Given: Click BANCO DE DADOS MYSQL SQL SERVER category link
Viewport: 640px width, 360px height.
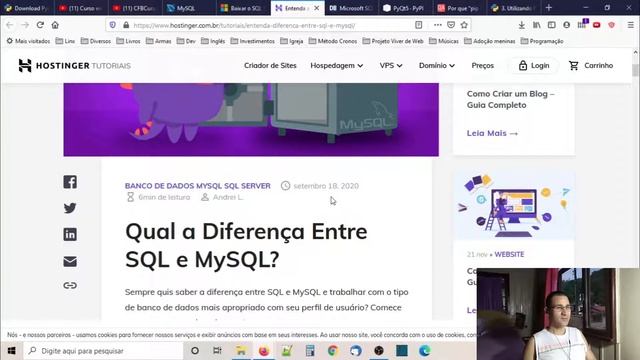Looking at the screenshot, I should pyautogui.click(x=198, y=186).
